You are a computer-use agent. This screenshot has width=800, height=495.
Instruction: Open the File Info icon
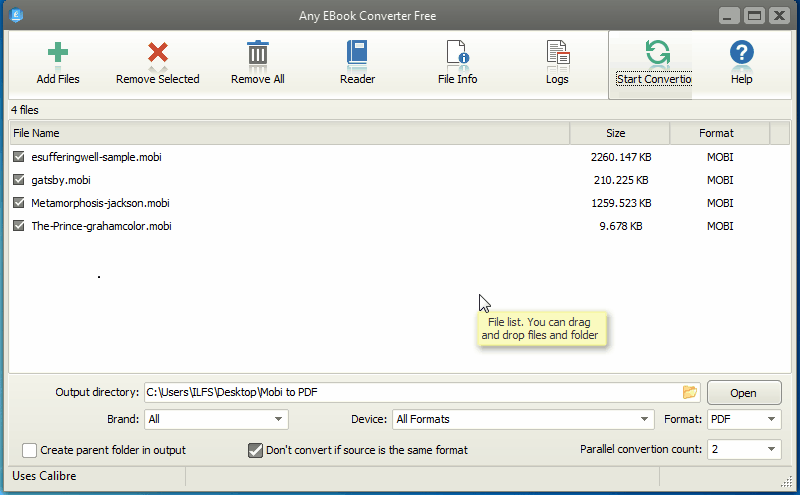[457, 52]
